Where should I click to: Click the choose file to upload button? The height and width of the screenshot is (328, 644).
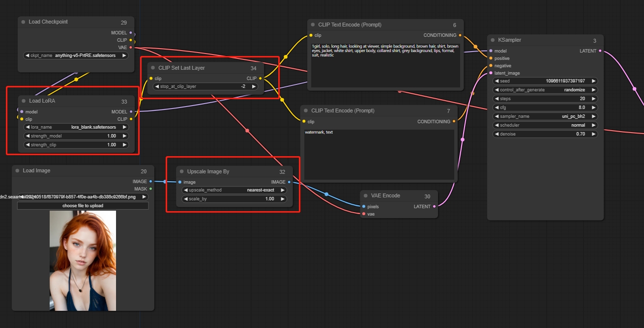click(x=83, y=206)
